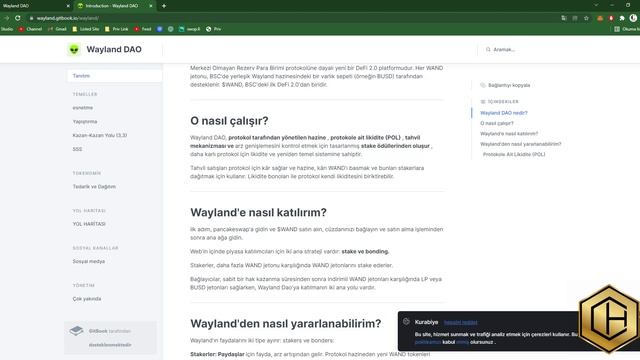640x360 pixels.
Task: Close the Introduction - Wayland DAO tab
Action: tap(151, 6)
